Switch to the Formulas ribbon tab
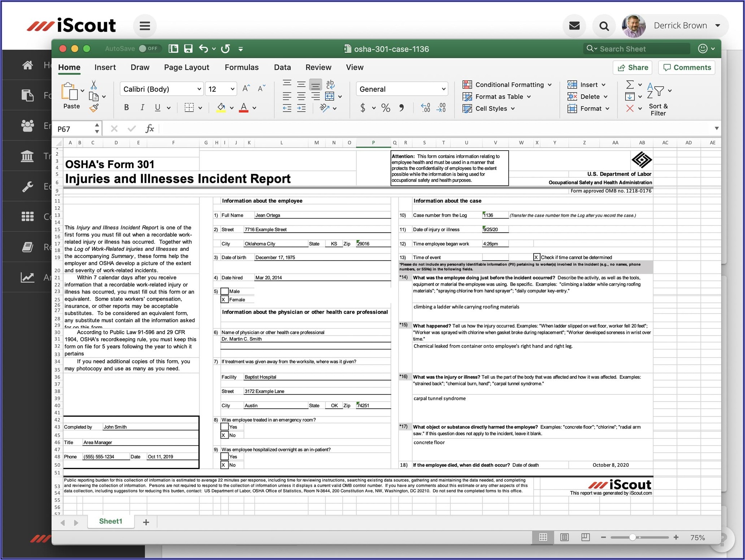 pyautogui.click(x=241, y=67)
